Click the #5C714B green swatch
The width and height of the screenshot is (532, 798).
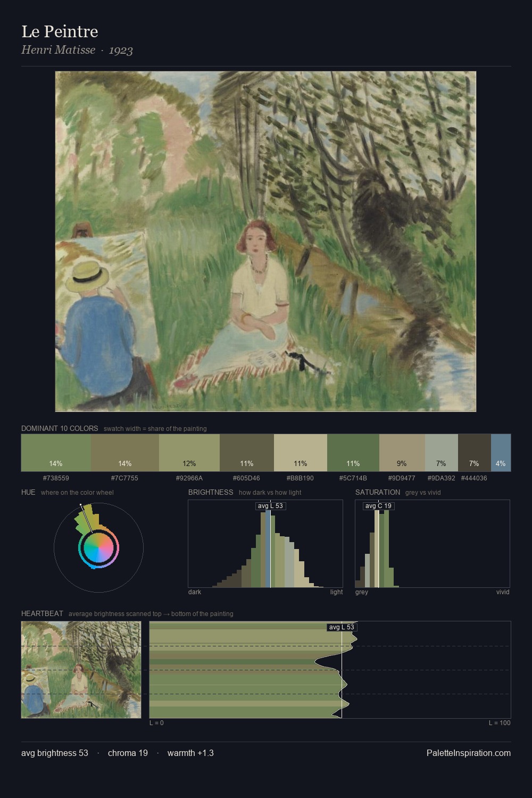pos(353,453)
